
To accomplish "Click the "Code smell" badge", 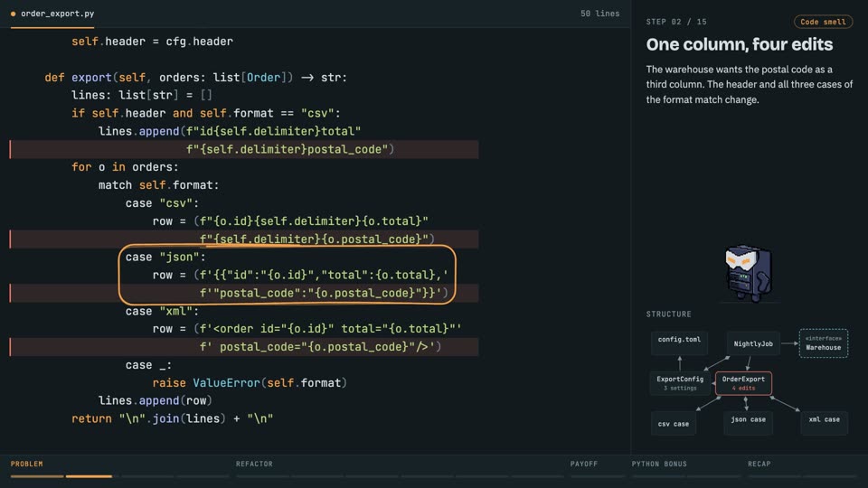I will (823, 22).
